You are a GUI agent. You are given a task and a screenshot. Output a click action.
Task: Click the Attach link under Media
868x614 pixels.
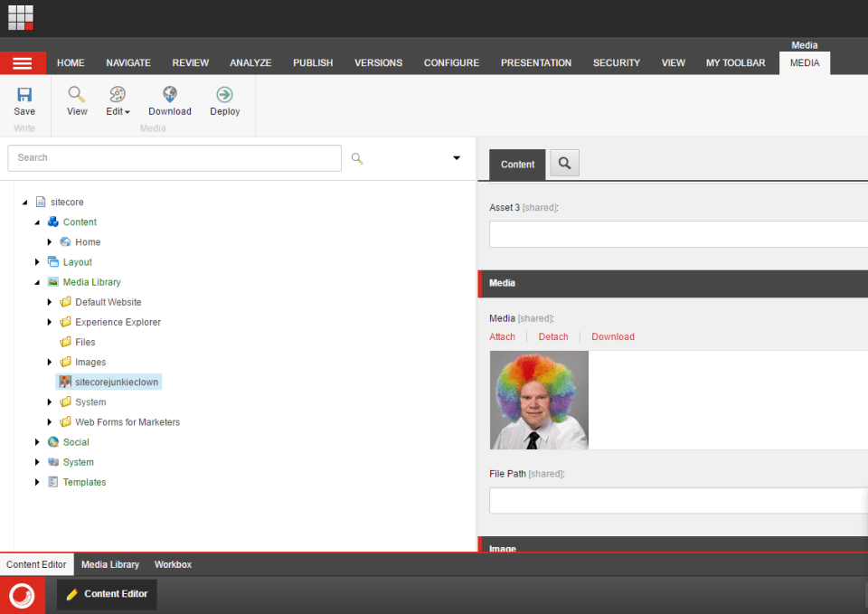click(502, 335)
